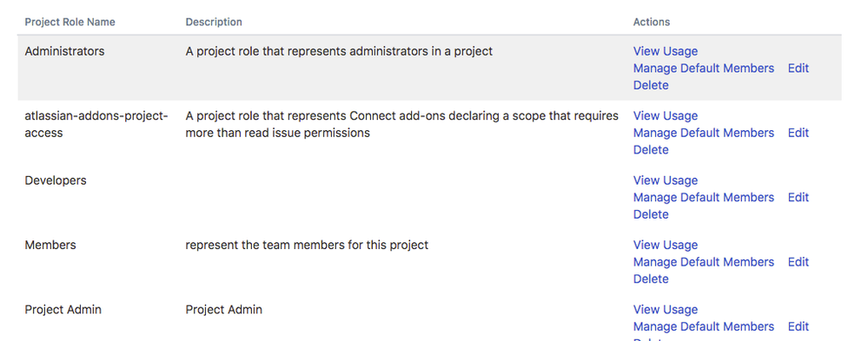Manage Default Members for atlassian-addons-project-access
Viewport: 868px width, 341px height.
tap(704, 134)
